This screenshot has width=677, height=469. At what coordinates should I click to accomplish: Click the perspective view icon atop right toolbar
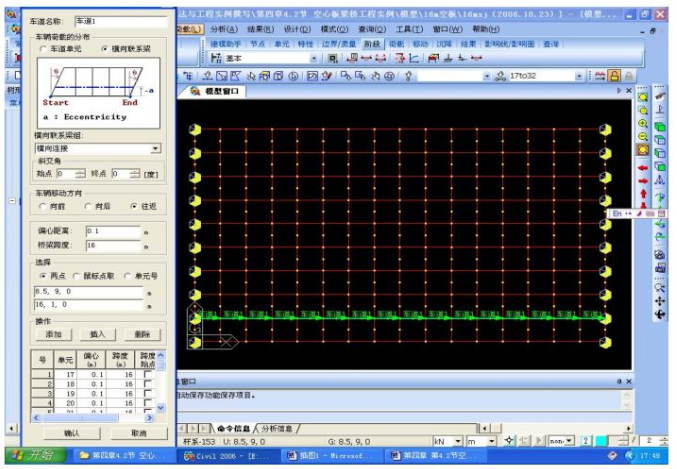click(x=660, y=97)
